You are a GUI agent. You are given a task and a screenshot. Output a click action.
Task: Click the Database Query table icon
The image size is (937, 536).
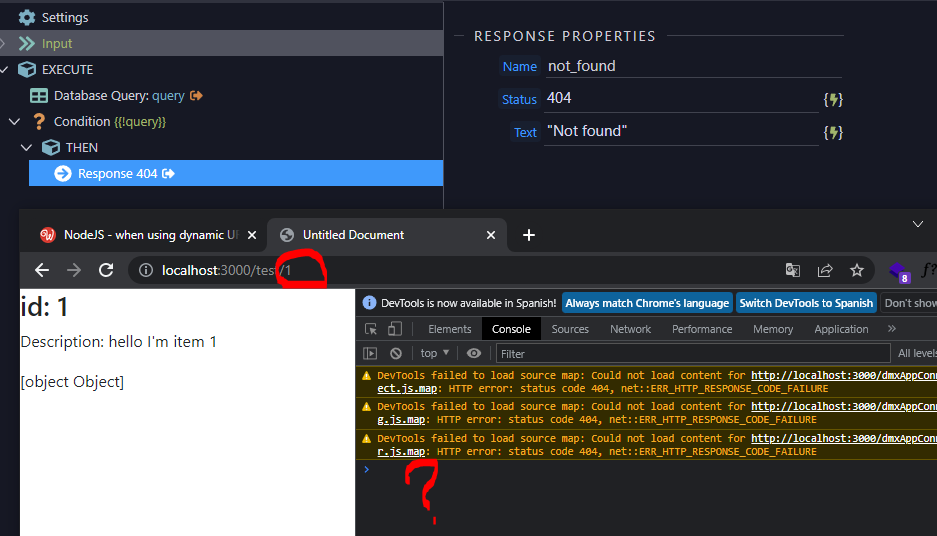tap(39, 96)
